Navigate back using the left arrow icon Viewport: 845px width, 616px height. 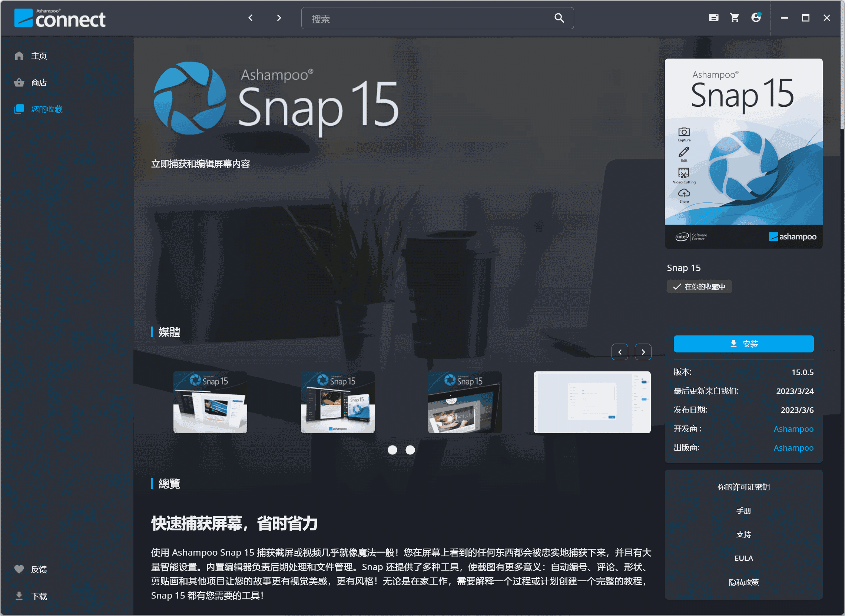click(251, 17)
